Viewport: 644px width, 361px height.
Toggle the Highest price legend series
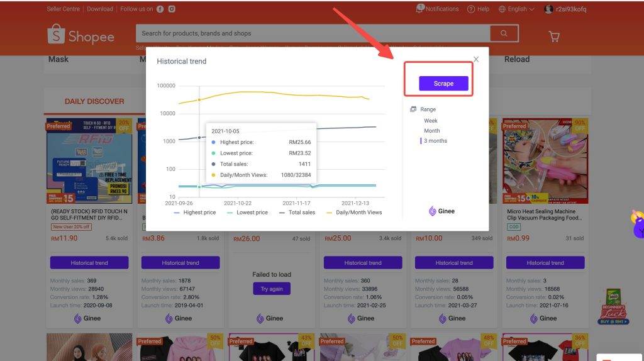pos(195,213)
